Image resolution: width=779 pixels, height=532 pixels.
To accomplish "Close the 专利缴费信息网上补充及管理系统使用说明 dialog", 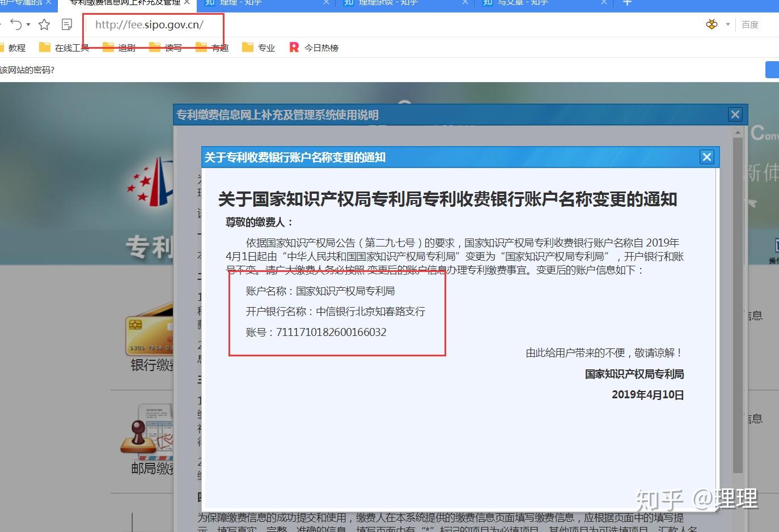I will tap(735, 114).
